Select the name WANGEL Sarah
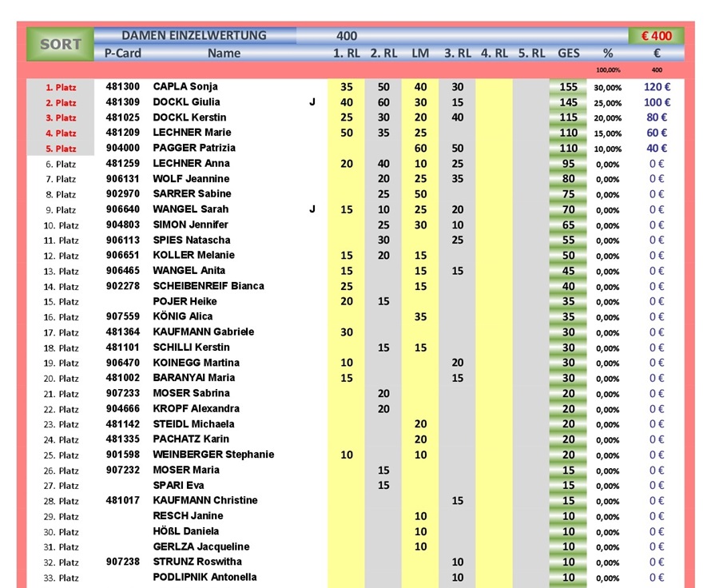This screenshot has width=711, height=588. pyautogui.click(x=190, y=209)
